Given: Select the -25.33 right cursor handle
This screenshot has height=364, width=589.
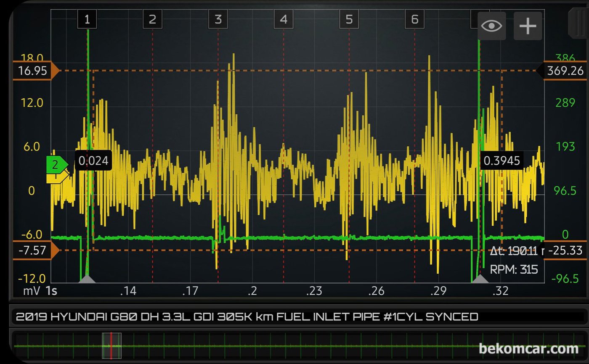Looking at the screenshot, I should coord(564,251).
